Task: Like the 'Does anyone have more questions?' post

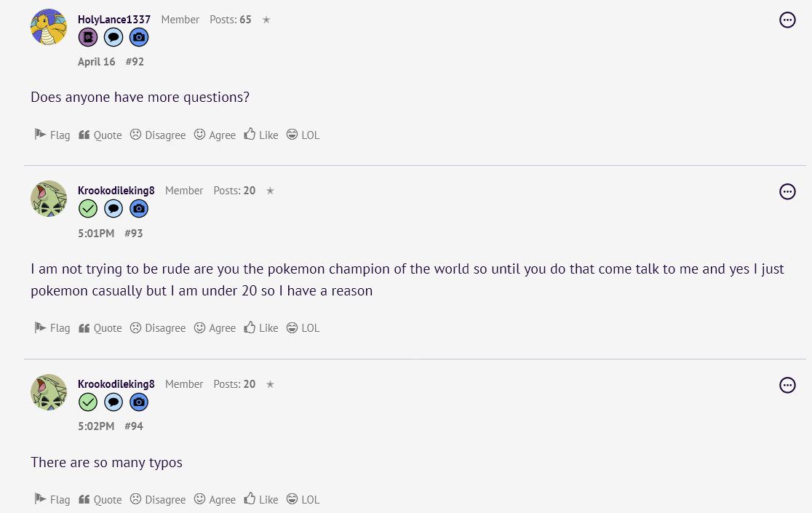Action: [261, 135]
